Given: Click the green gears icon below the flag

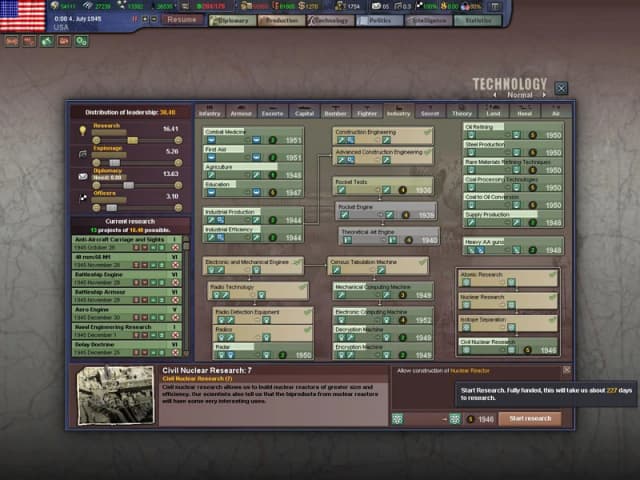Looking at the screenshot, I should click(81, 41).
